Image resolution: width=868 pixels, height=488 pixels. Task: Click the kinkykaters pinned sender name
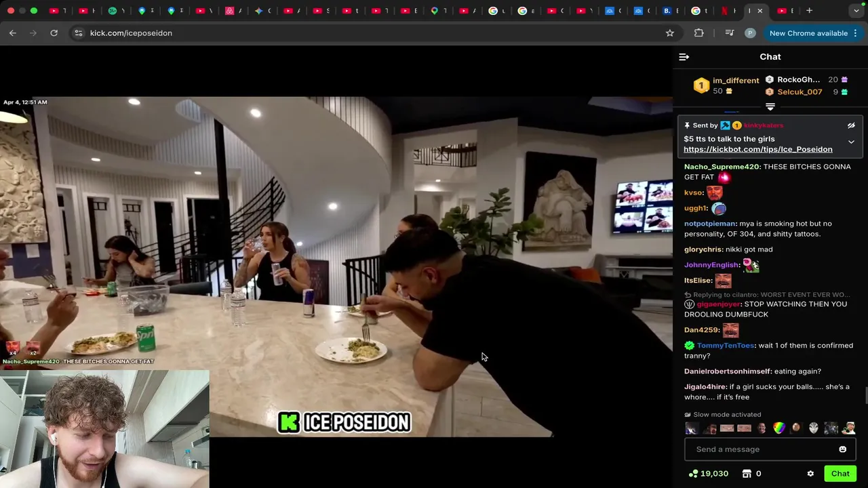tap(764, 125)
